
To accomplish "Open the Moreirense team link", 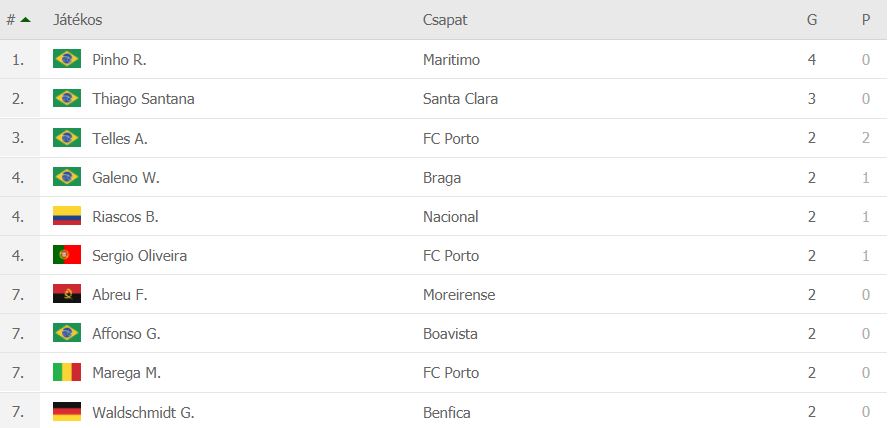I will click(459, 294).
